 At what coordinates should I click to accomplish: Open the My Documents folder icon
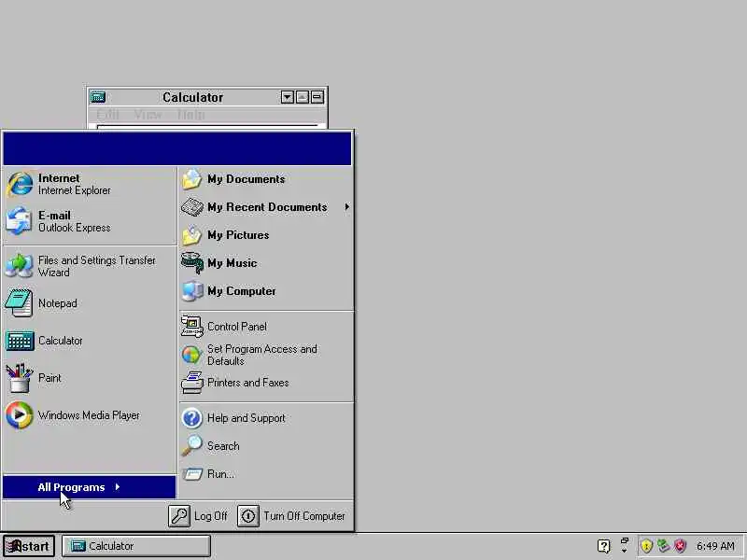coord(192,179)
